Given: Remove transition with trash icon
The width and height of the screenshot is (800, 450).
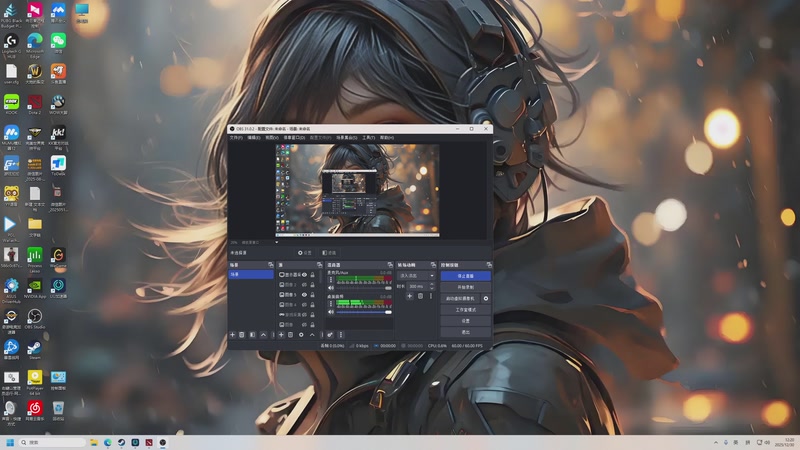Looking at the screenshot, I should (420, 296).
